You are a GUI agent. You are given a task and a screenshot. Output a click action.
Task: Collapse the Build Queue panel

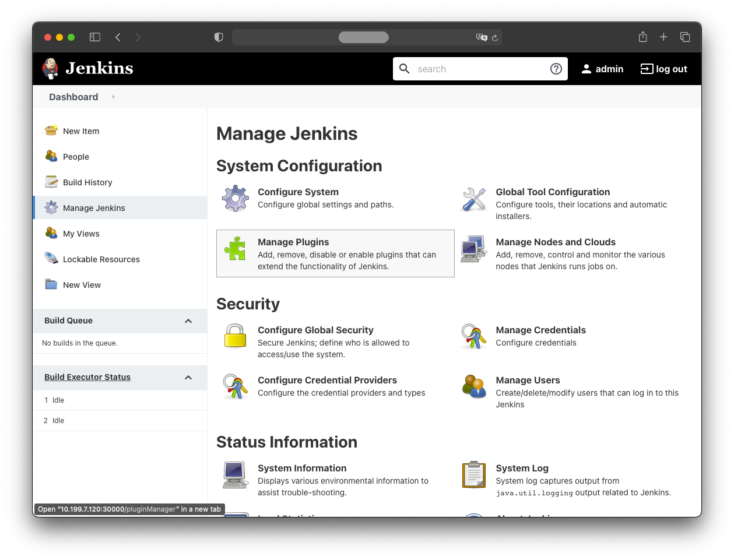pyautogui.click(x=188, y=321)
